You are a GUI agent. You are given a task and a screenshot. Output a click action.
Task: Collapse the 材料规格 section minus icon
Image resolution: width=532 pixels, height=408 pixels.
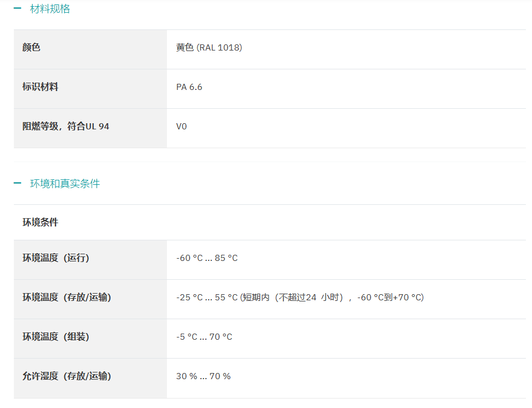17,8
